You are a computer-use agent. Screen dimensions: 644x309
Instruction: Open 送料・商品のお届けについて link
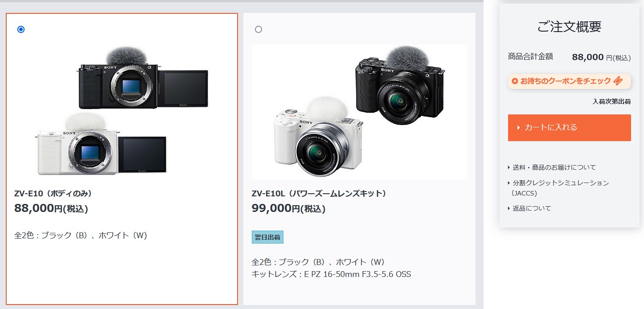coord(554,167)
